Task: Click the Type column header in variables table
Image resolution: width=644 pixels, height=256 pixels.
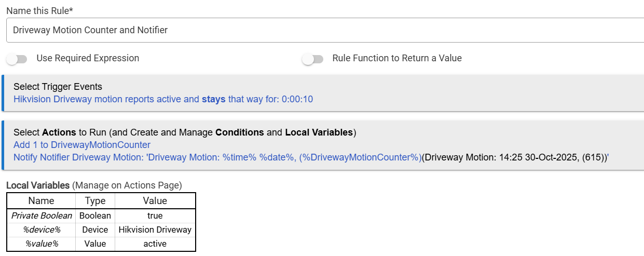Action: click(x=95, y=201)
